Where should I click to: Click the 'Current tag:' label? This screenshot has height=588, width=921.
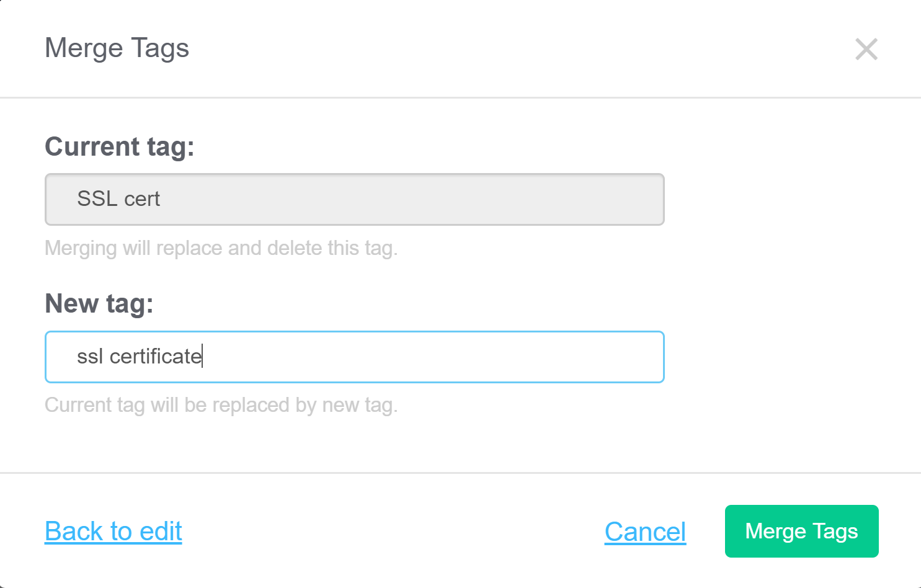[x=120, y=147]
